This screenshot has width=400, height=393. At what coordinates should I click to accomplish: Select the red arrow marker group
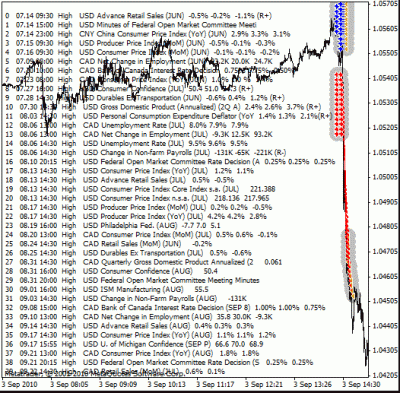coord(339,104)
